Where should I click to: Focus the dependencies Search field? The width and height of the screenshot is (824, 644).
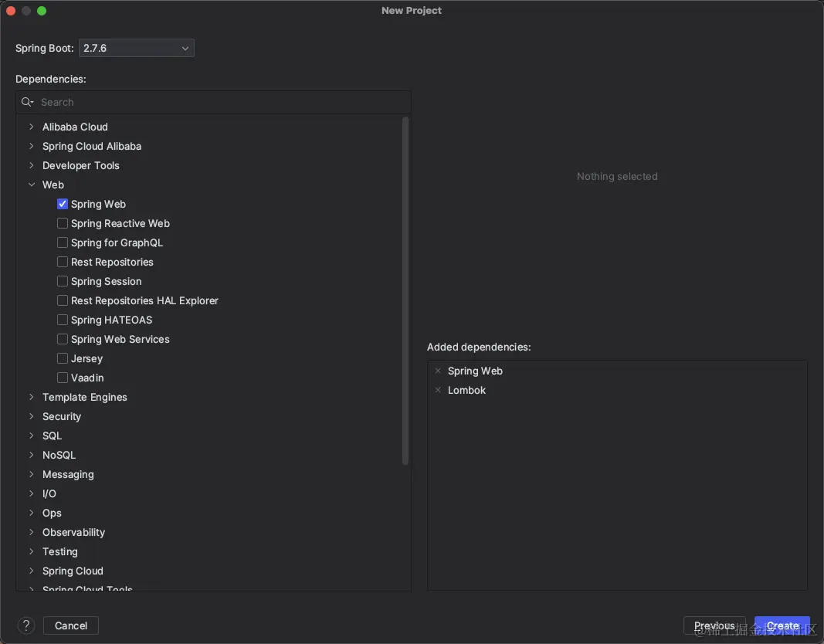216,102
